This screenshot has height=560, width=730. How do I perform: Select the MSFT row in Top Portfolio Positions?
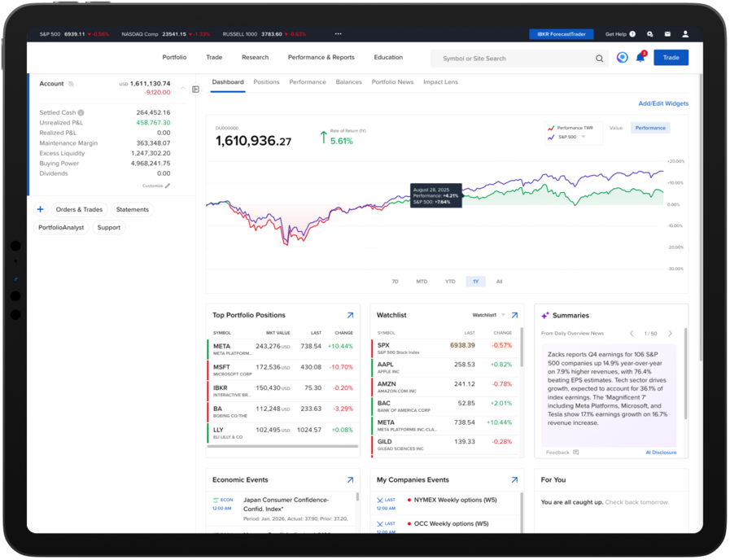283,370
